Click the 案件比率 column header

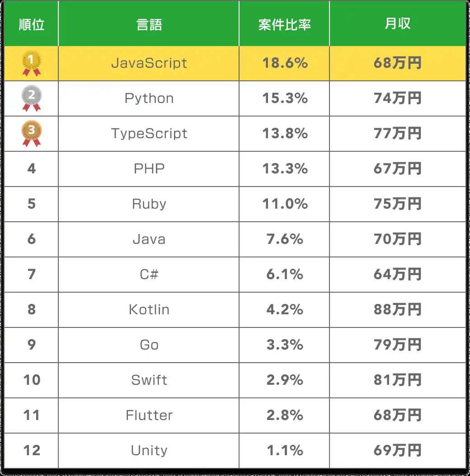[x=285, y=24]
